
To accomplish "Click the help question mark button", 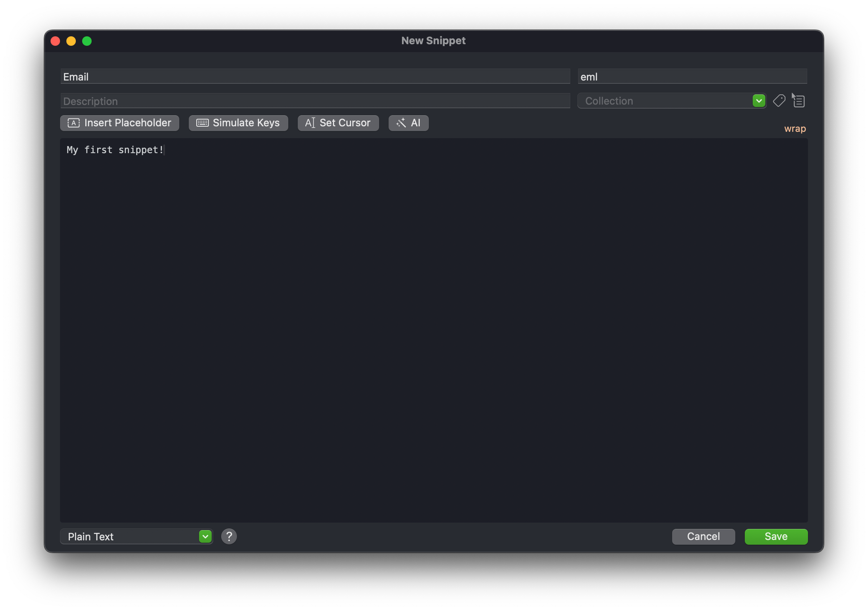I will (x=229, y=536).
